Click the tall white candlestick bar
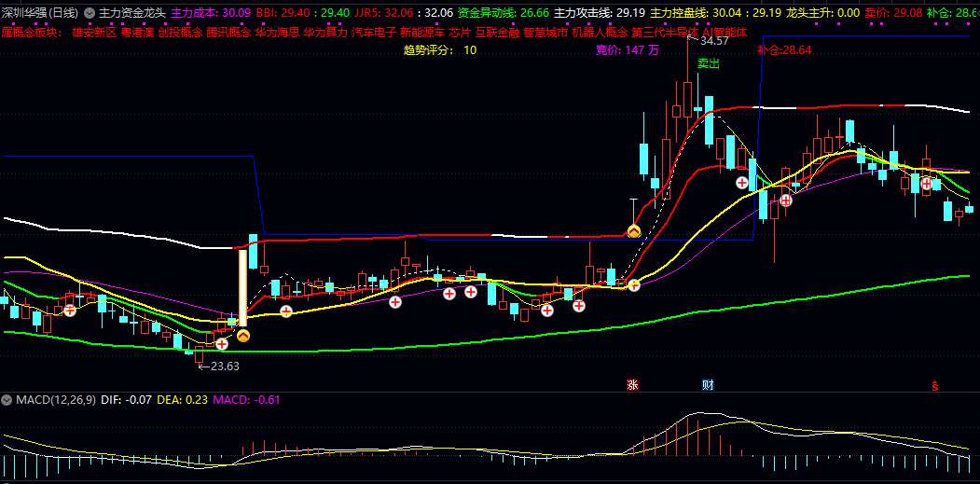 click(x=243, y=286)
